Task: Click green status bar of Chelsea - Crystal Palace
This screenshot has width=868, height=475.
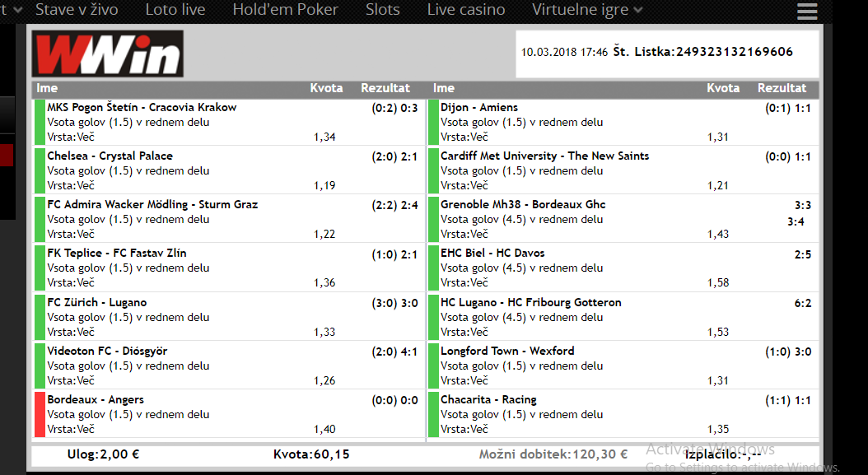Action: click(40, 170)
